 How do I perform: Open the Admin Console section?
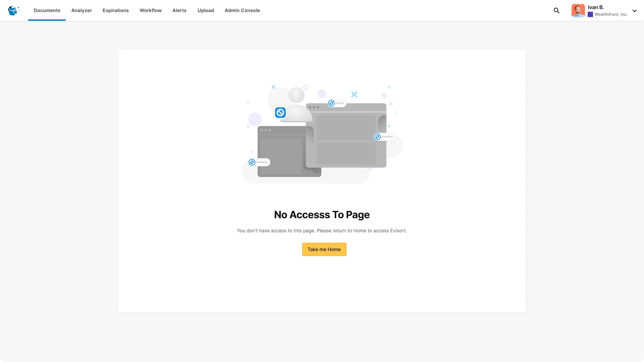pyautogui.click(x=242, y=10)
